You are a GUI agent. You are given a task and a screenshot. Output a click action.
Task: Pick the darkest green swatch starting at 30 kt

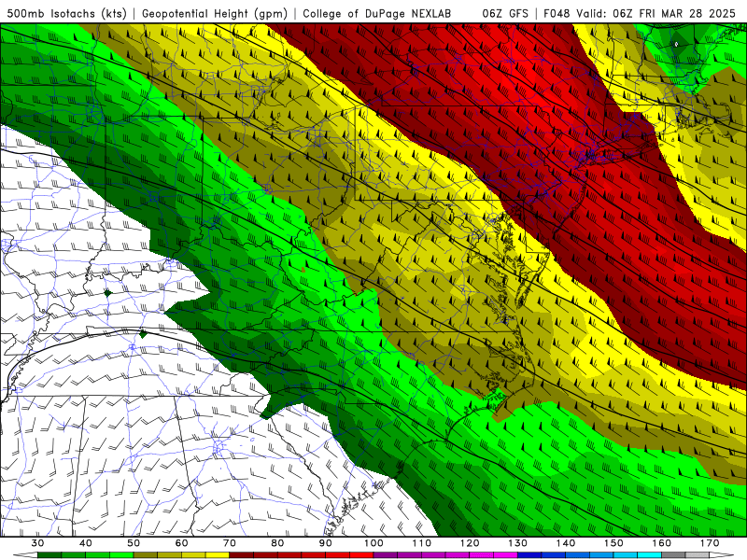click(x=49, y=555)
